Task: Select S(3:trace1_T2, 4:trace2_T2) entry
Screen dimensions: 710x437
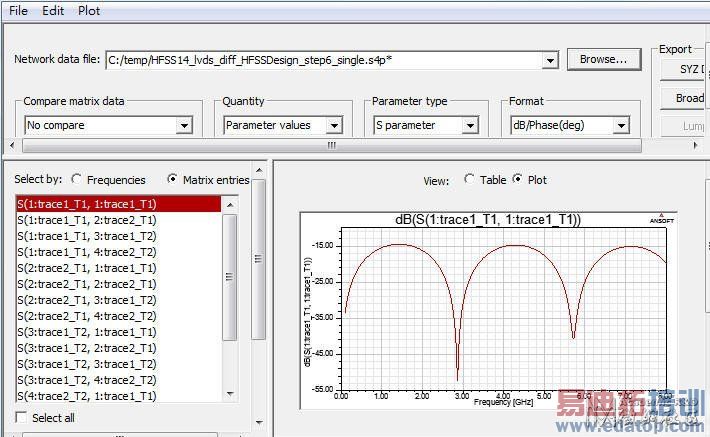Action: [x=119, y=380]
